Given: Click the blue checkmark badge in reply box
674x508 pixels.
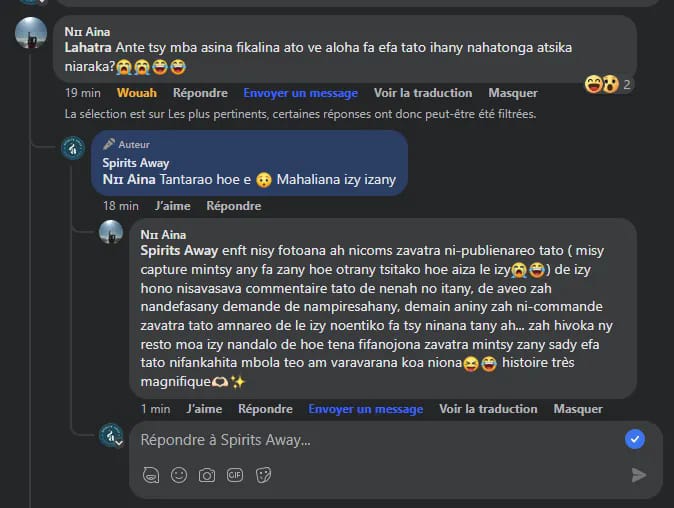Looking at the screenshot, I should 635,439.
